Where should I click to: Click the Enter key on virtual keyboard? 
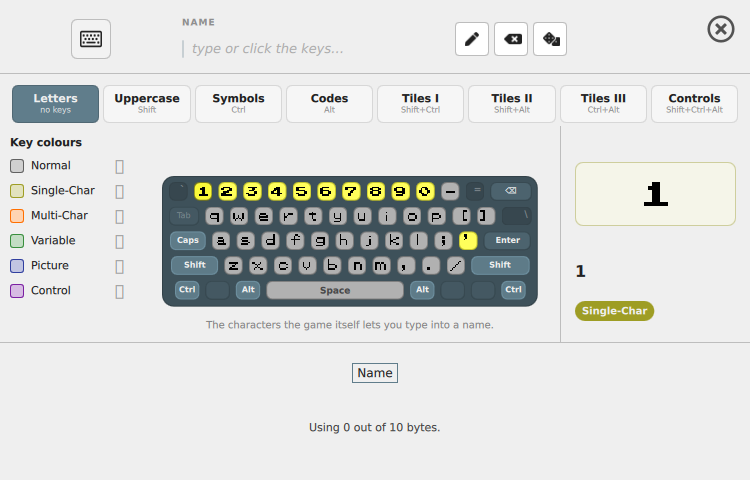coord(507,240)
